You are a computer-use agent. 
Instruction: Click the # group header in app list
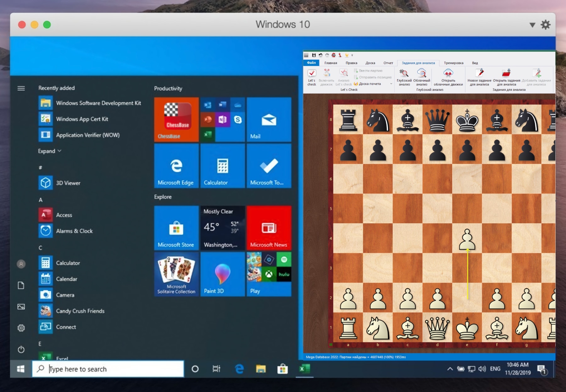[40, 168]
